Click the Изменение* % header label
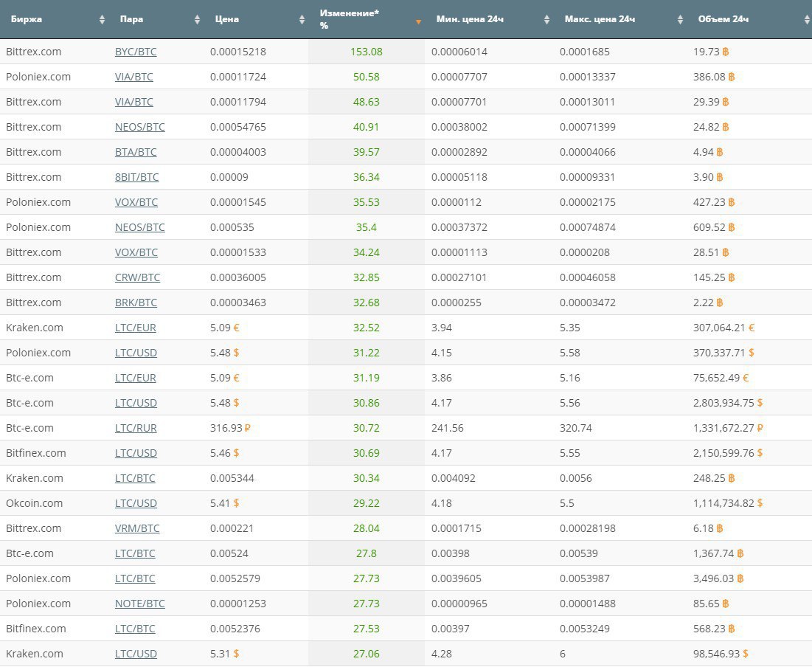Image resolution: width=812 pixels, height=667 pixels. [349, 19]
